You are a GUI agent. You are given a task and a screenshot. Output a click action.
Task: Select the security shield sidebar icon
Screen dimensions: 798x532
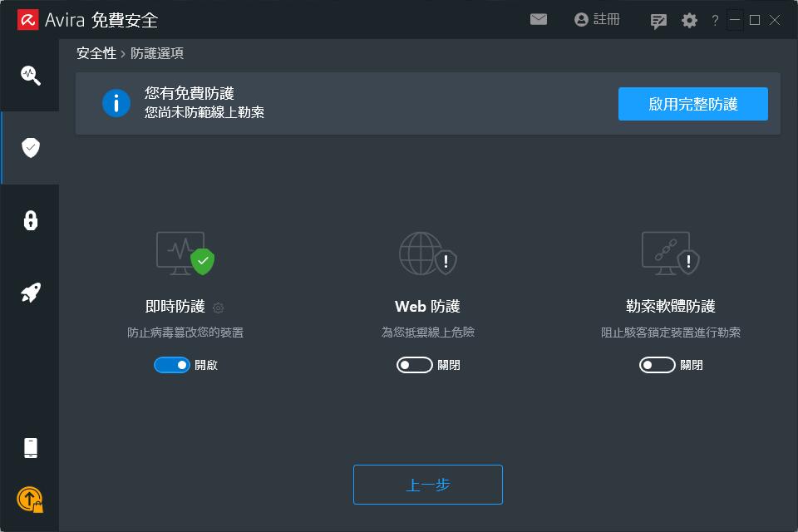(31, 148)
